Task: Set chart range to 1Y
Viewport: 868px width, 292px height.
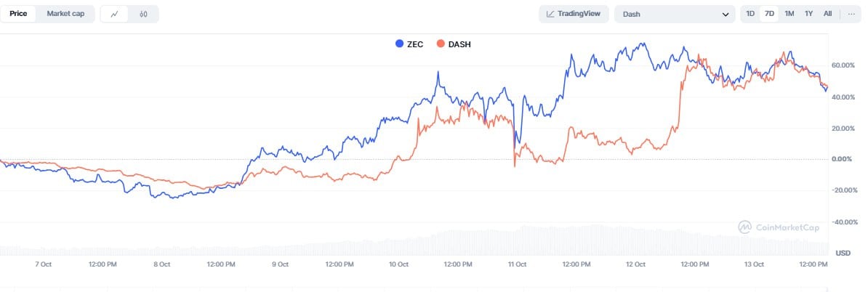Action: click(x=808, y=14)
